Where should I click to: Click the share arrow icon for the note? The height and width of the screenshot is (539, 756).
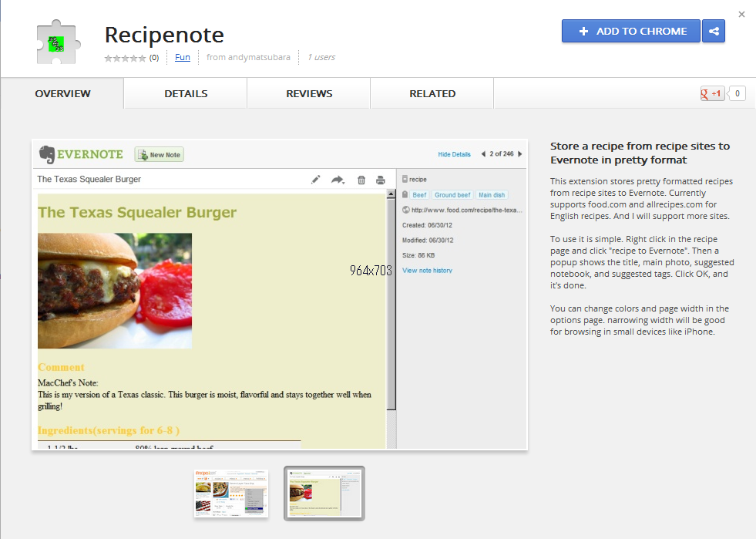(x=338, y=180)
